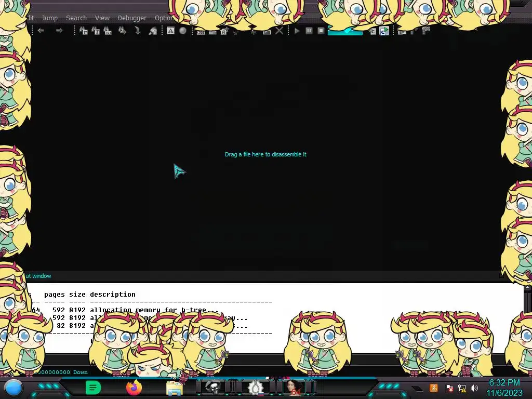Click the 'Down' status bar entry
This screenshot has width=532, height=399.
tap(81, 372)
